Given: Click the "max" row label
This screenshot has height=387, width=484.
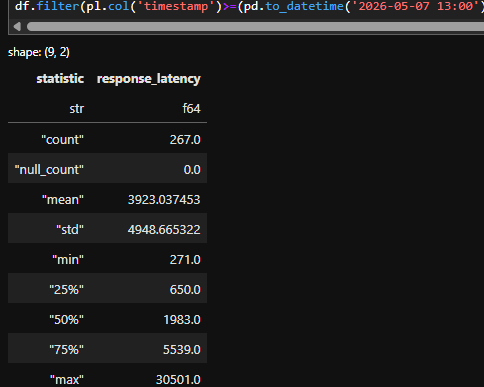Looking at the screenshot, I should click(67, 380).
